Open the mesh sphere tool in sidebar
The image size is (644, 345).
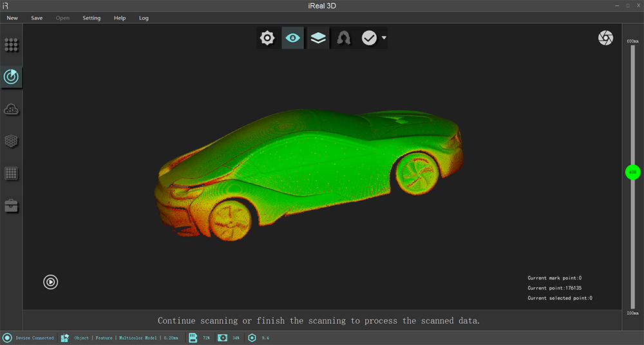[x=12, y=141]
